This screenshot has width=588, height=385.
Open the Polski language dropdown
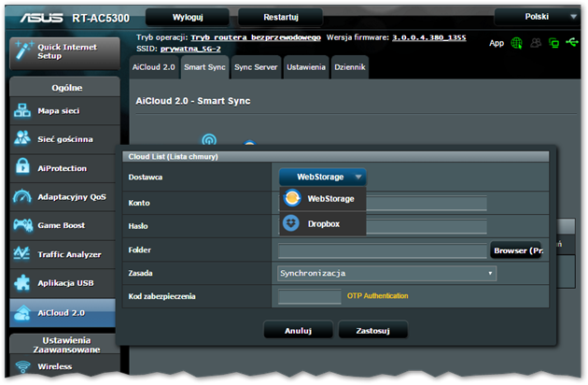click(x=537, y=17)
